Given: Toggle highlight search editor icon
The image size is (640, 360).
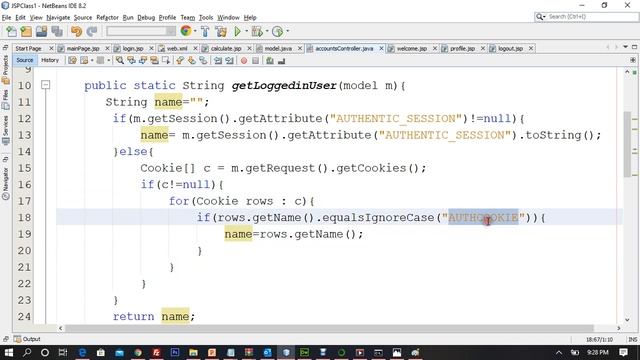Looking at the screenshot, I should tap(154, 61).
